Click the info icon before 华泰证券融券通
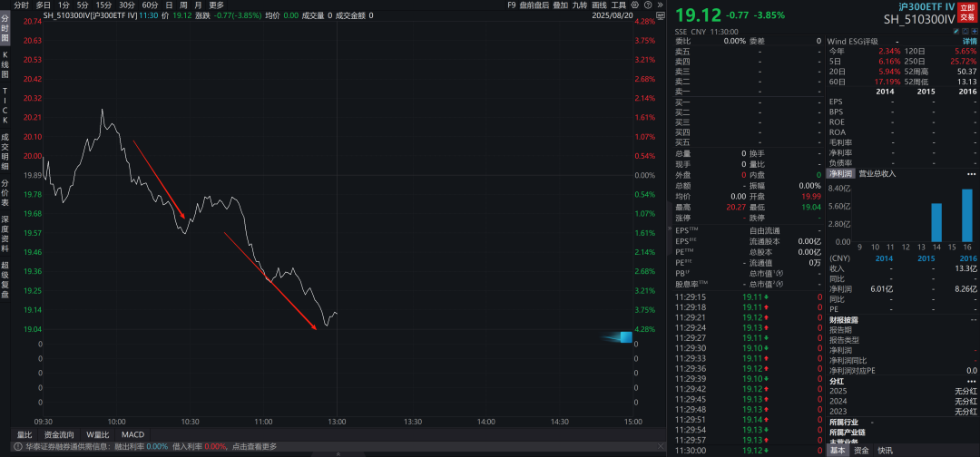This screenshot has width=980, height=457. coord(17,446)
